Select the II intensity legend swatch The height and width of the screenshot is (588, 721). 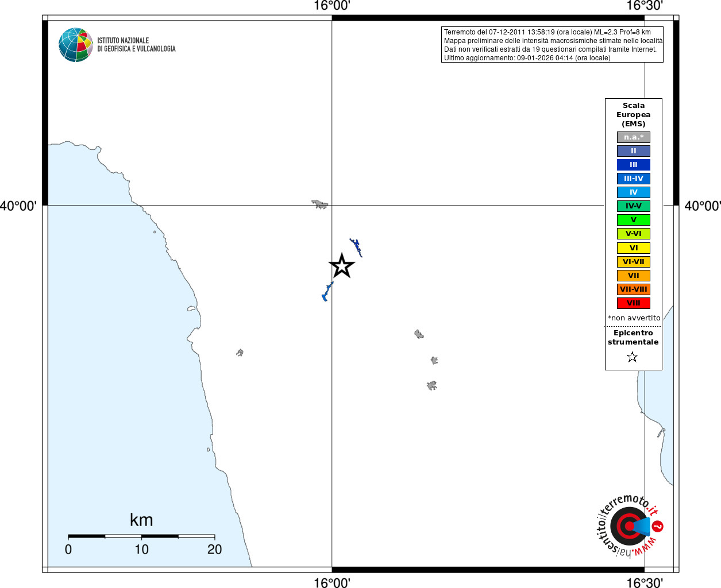click(x=634, y=151)
